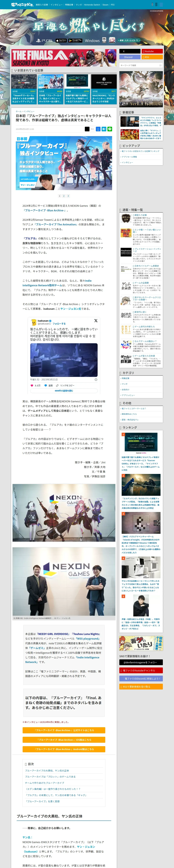The height and width of the screenshot is (868, 174).
Task: Share article via green LINE icon
Action: (x=110, y=129)
